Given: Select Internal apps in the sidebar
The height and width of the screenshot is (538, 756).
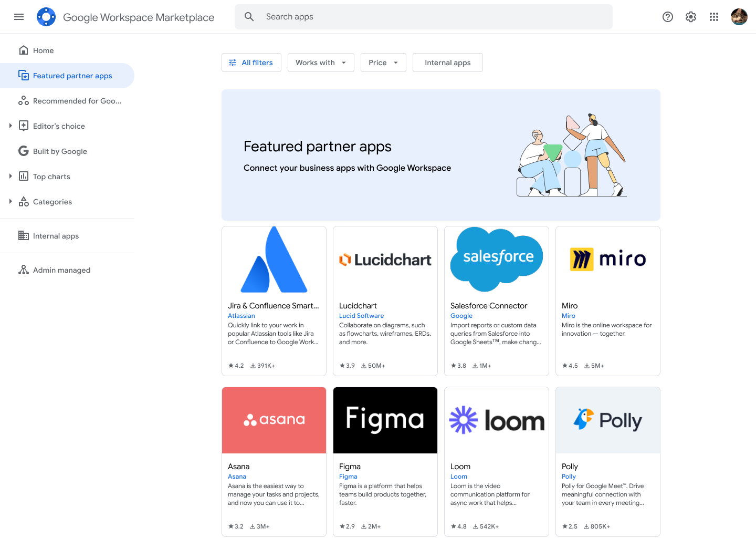Looking at the screenshot, I should coord(67,236).
